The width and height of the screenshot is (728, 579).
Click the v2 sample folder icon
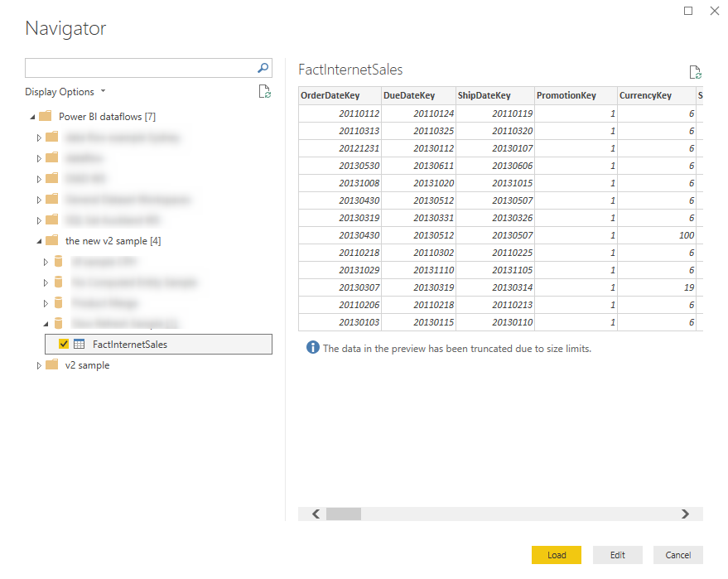pyautogui.click(x=52, y=365)
